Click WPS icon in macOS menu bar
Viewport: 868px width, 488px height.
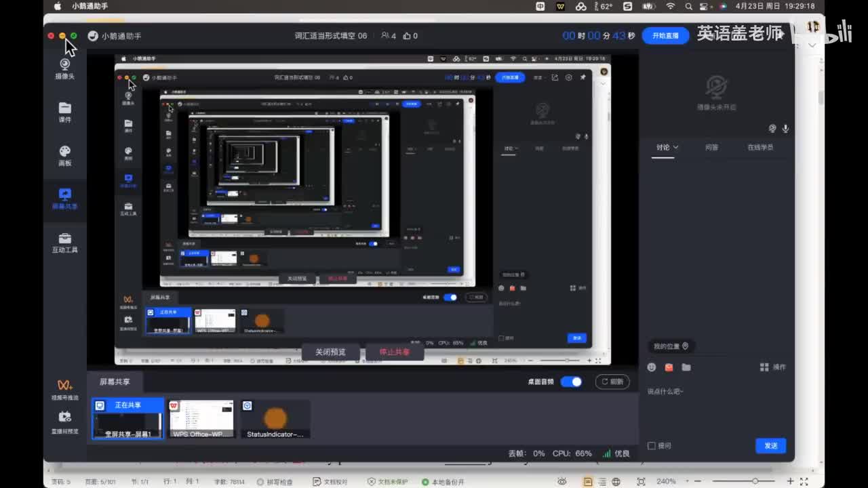pyautogui.click(x=561, y=6)
